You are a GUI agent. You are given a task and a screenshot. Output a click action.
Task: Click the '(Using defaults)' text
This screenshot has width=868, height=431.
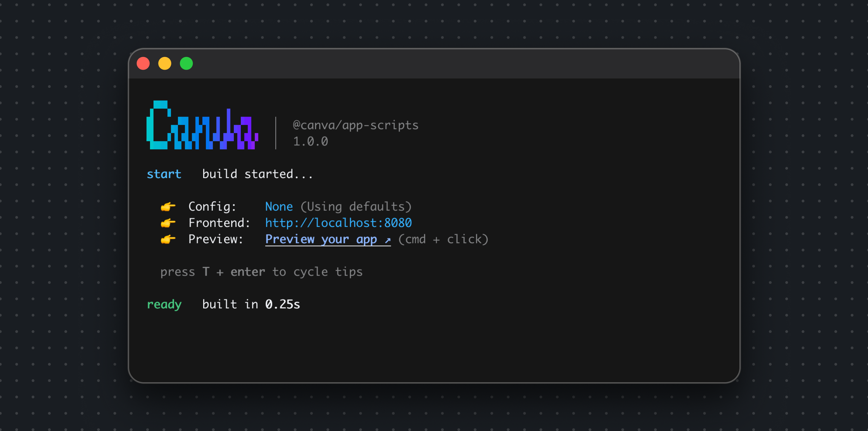point(356,206)
